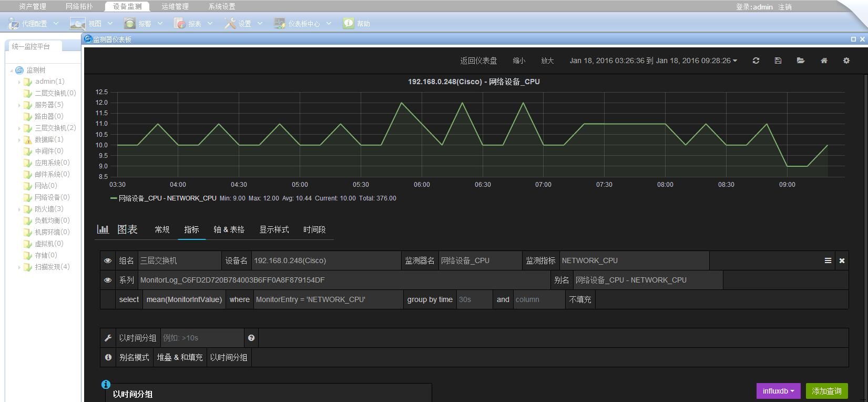Click the save dashboard floppy icon
This screenshot has height=402, width=868.
coord(778,61)
